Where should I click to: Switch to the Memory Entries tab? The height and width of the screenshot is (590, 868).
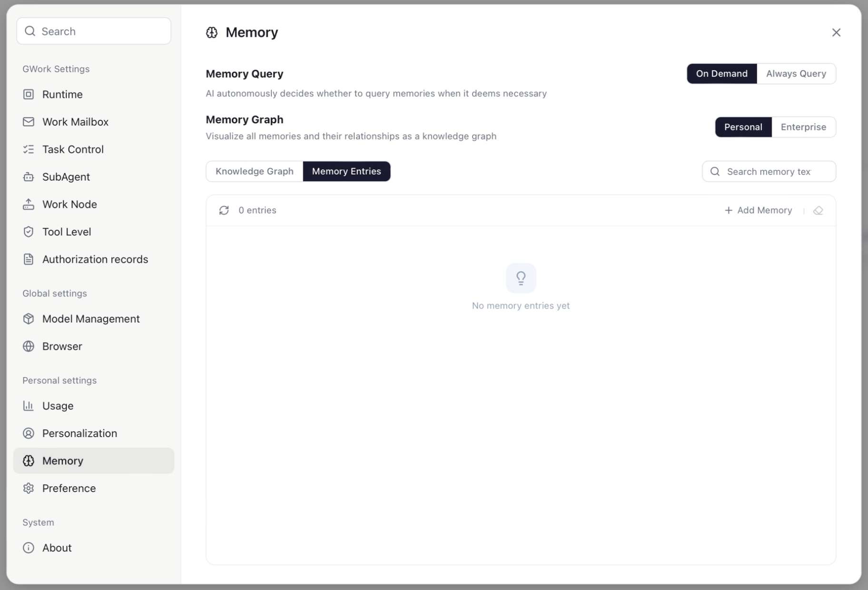pos(346,171)
